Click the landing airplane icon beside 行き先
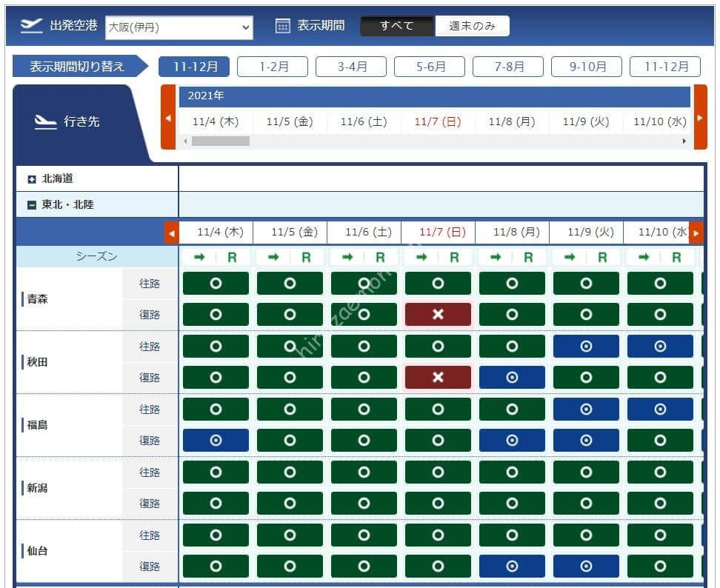Viewport: 720px width, 588px height. click(x=45, y=122)
